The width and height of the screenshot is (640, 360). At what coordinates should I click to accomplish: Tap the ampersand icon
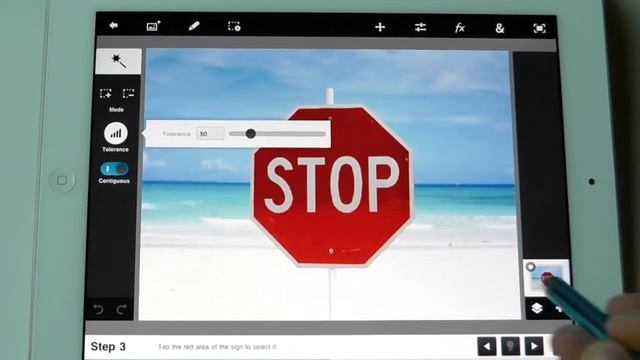(x=500, y=28)
